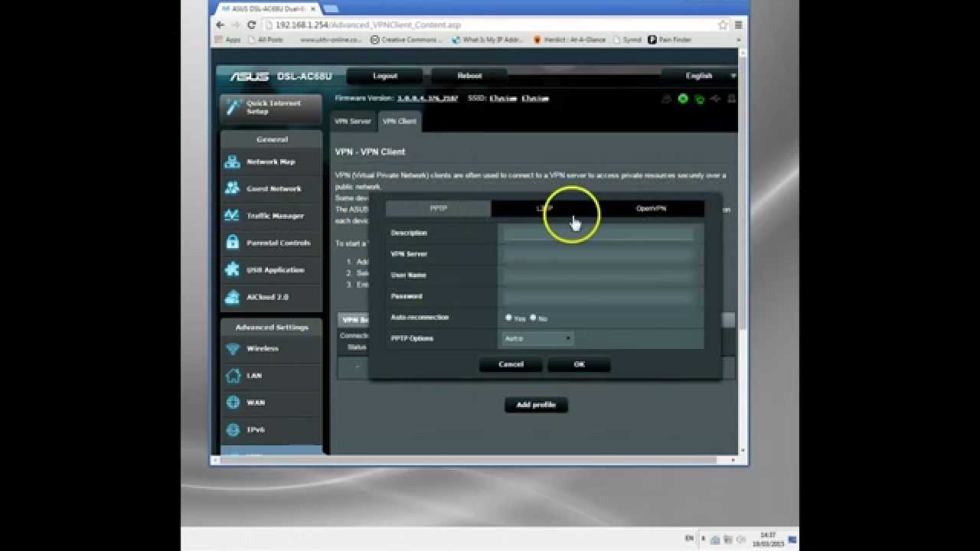Click the Cancel button
Screen dimensions: 980x551
pos(511,364)
